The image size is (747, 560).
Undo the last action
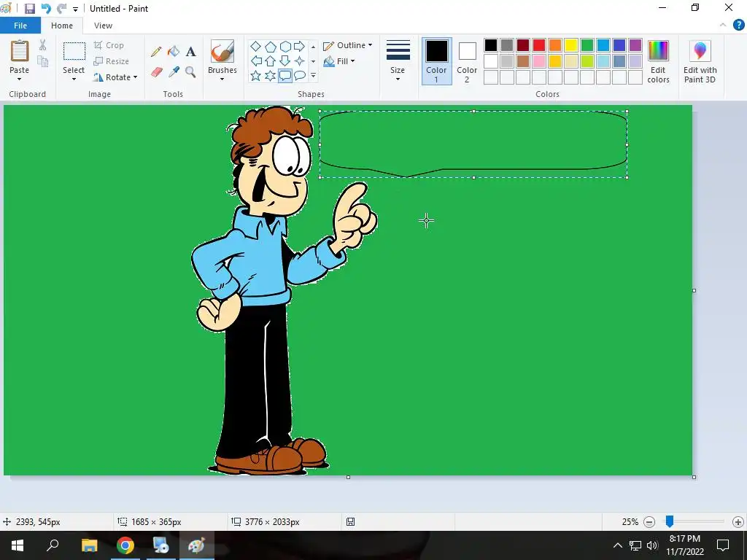click(46, 9)
